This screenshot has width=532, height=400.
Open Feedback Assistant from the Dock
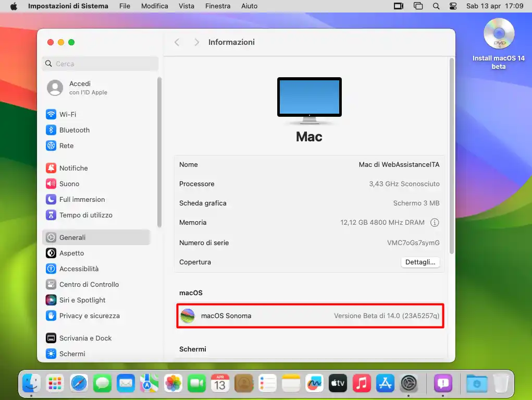pyautogui.click(x=443, y=383)
